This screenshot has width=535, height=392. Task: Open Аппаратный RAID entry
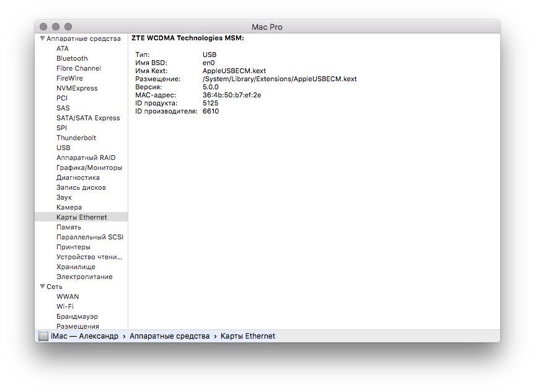[x=86, y=158]
